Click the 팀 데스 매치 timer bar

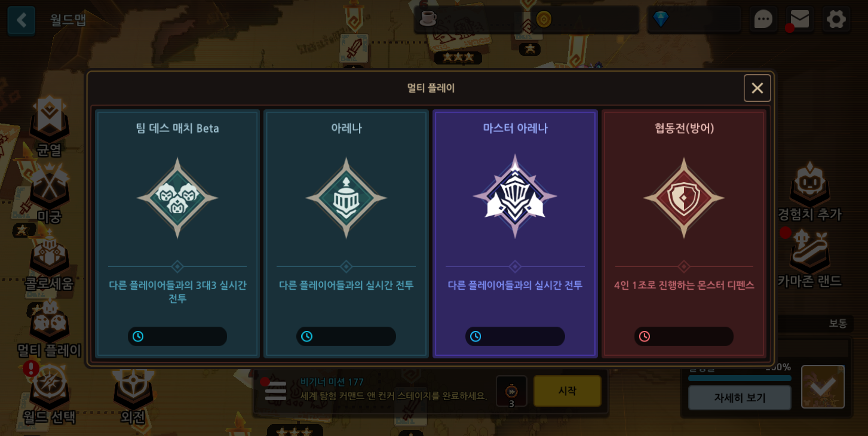177,336
